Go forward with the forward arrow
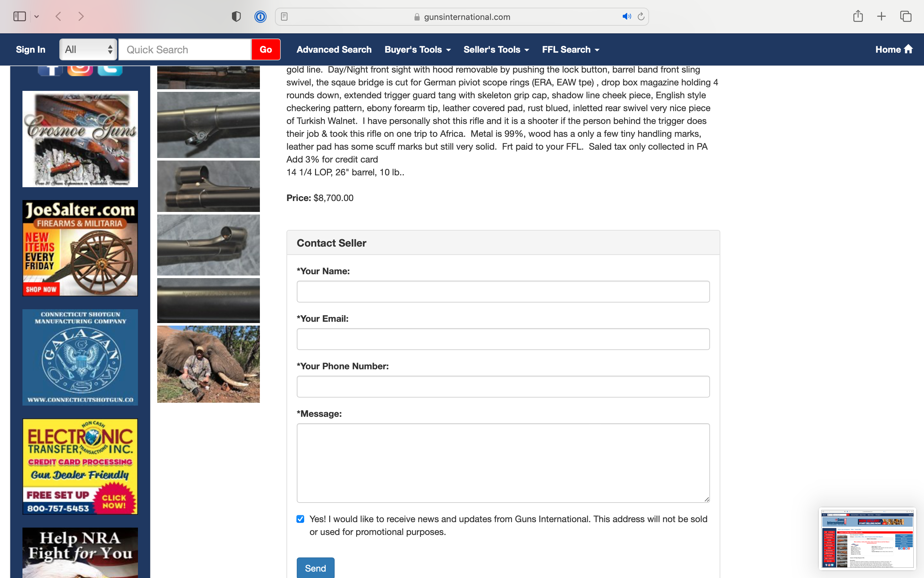The width and height of the screenshot is (924, 578). [x=81, y=16]
